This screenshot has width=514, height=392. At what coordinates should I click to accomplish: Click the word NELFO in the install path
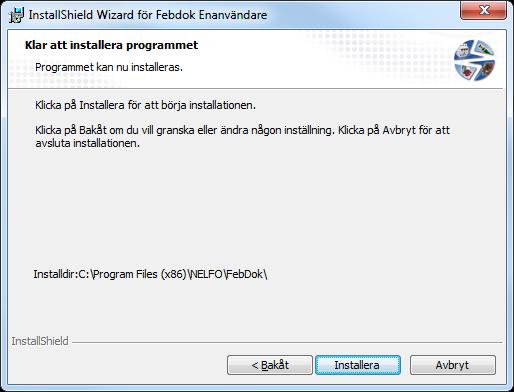(207, 274)
